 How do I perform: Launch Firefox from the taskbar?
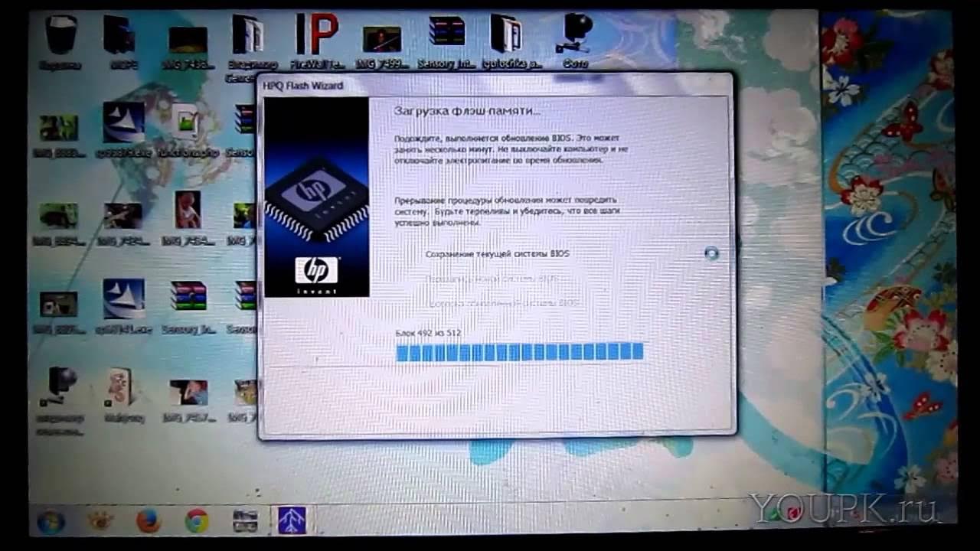pyautogui.click(x=149, y=521)
